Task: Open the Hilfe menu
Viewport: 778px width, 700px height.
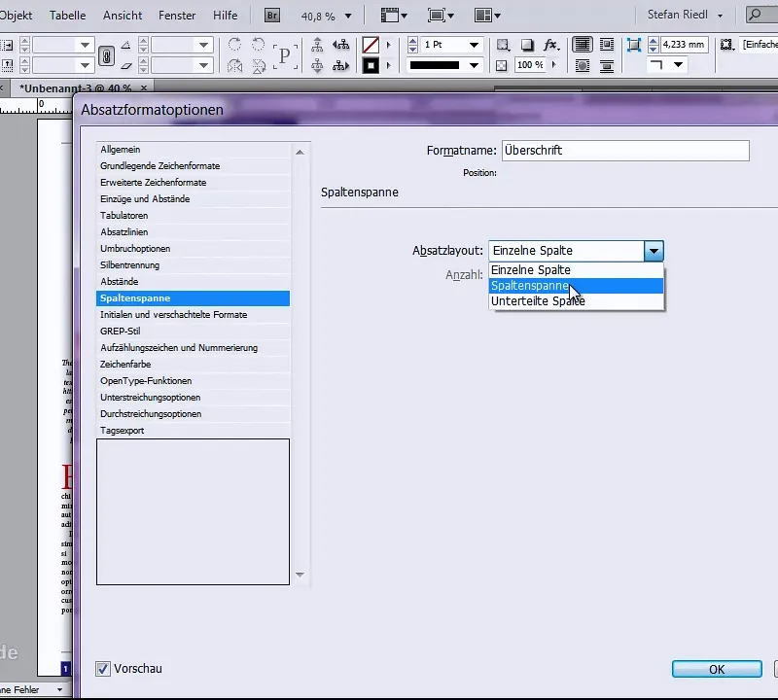Action: pyautogui.click(x=226, y=16)
